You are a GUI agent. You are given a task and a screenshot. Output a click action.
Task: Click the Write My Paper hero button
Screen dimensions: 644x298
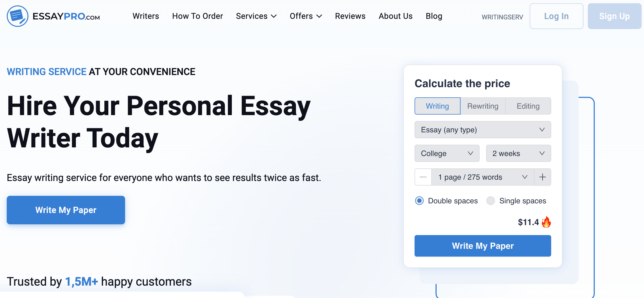66,210
